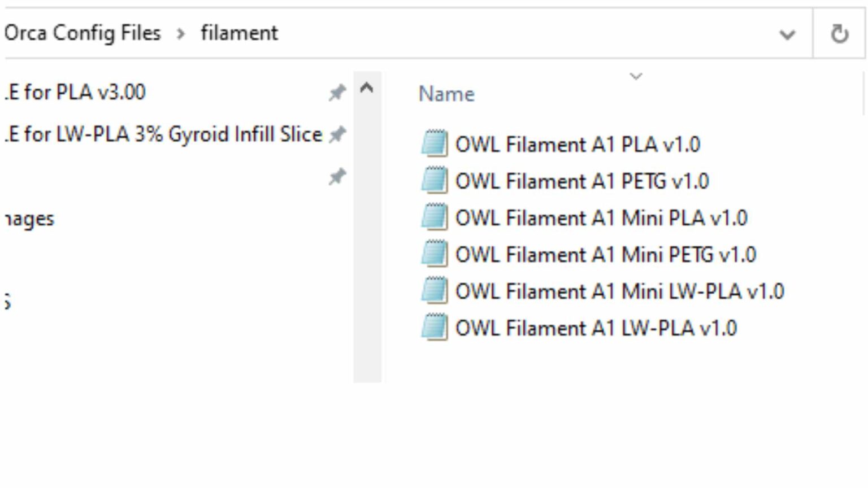Click file icon of OWL Filament A1 Mini PETG v1.0
This screenshot has width=868, height=488.
434,254
